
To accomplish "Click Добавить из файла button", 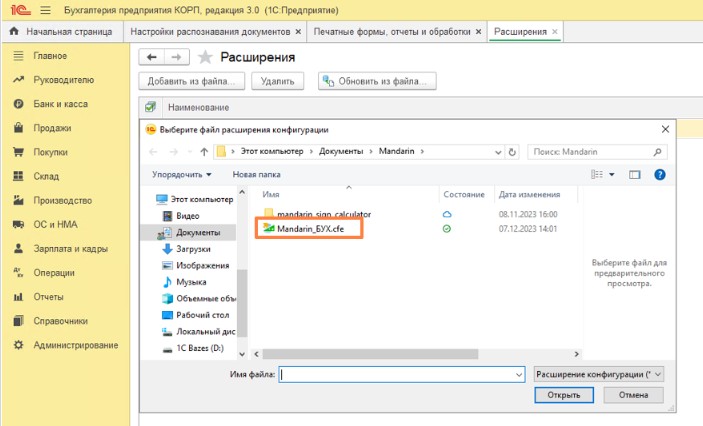I will pos(191,81).
